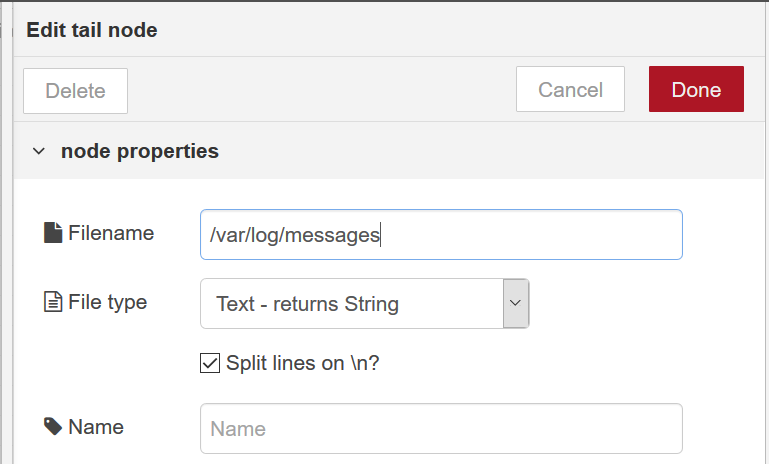
Task: Place the cursor in the /var/log/messages text
Action: pos(295,235)
